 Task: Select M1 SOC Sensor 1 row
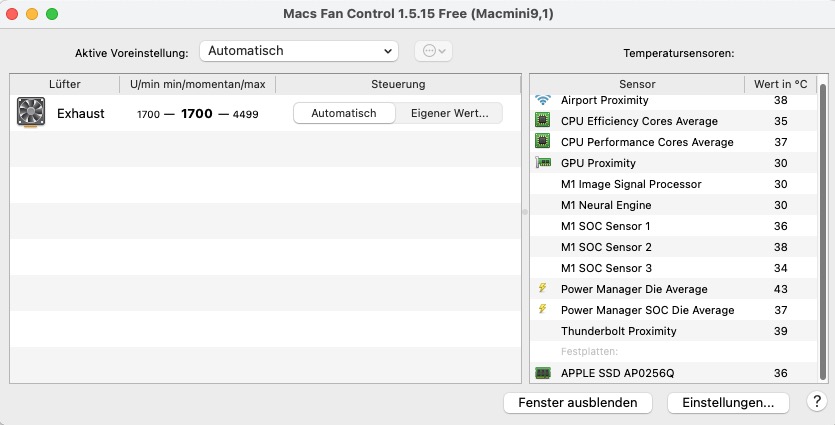click(x=673, y=226)
